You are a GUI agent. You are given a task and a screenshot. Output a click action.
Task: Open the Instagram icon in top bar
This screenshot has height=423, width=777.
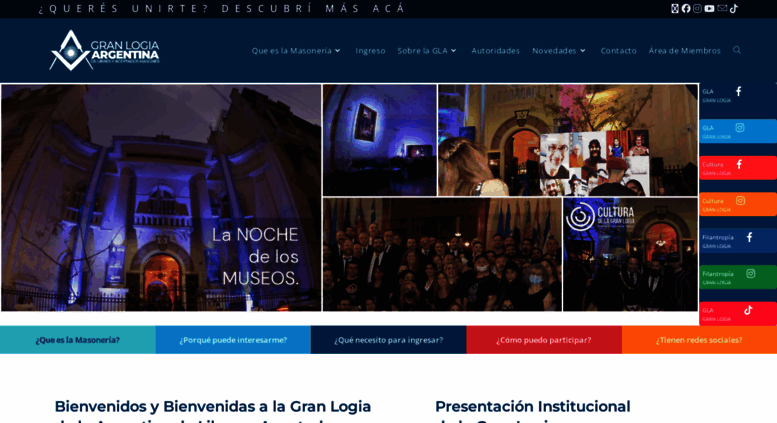tap(697, 8)
